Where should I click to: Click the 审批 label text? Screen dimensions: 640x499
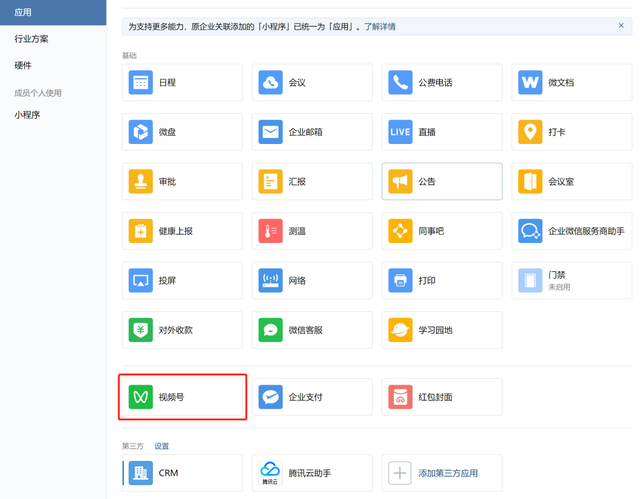click(167, 181)
